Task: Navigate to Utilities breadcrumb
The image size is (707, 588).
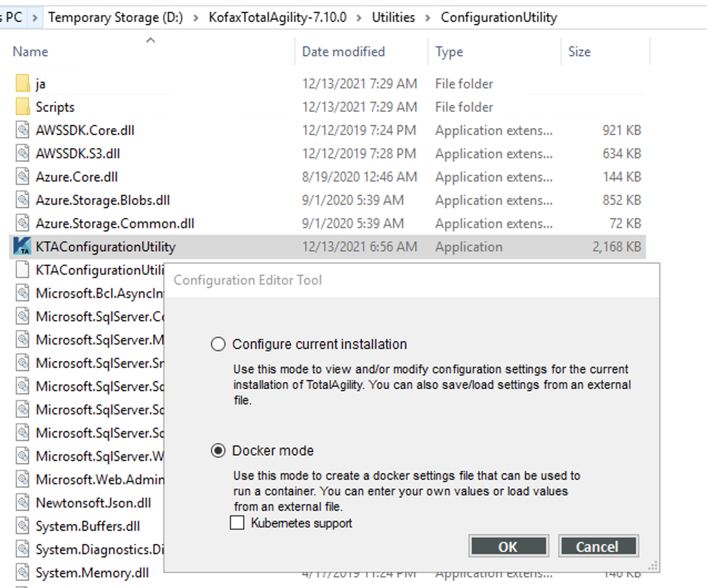Action: tap(393, 18)
